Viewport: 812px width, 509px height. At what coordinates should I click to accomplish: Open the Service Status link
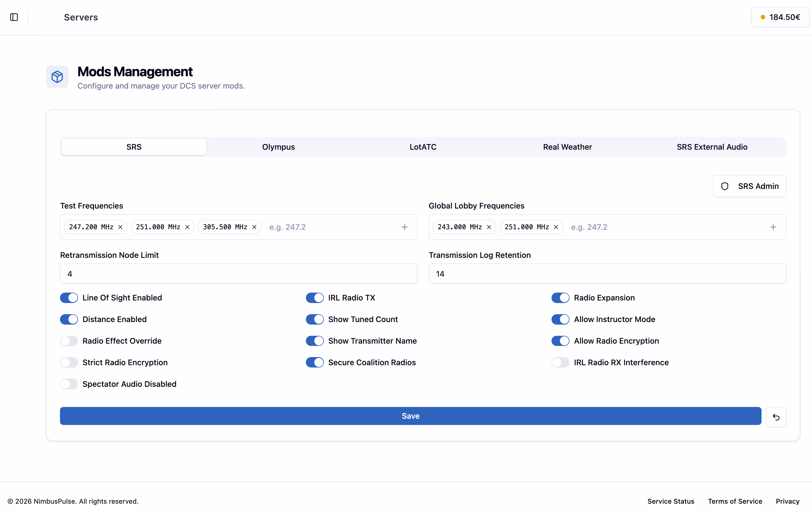pyautogui.click(x=671, y=501)
